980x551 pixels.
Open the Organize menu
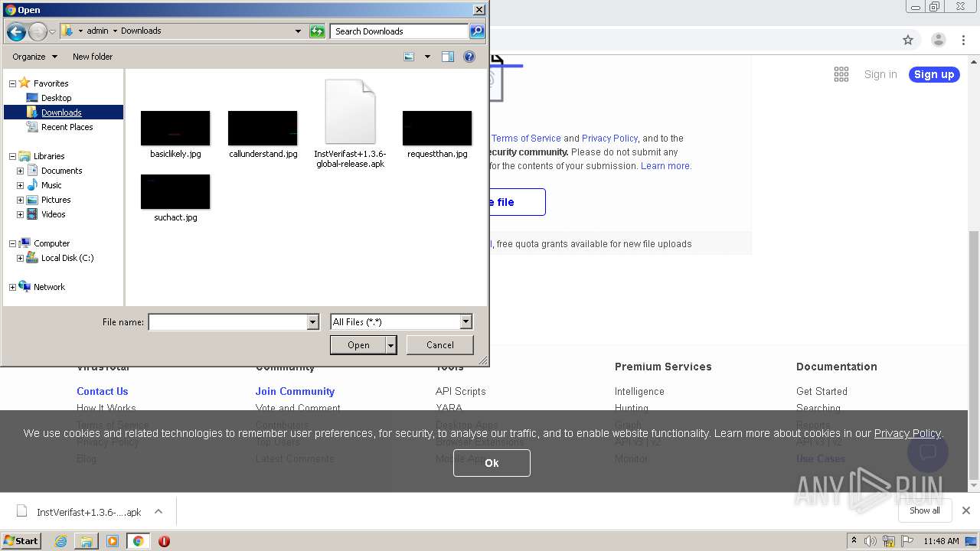point(34,57)
